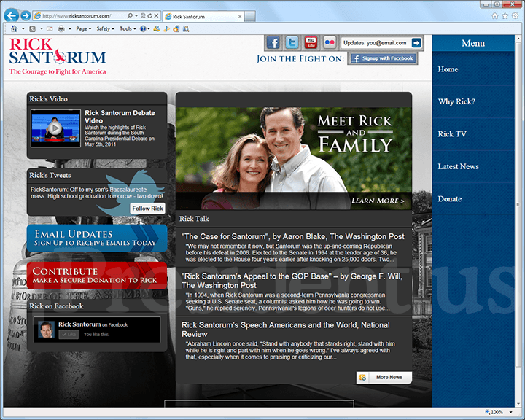Open the browser settings gear icon
The height and width of the screenshot is (420, 525).
pos(516,16)
